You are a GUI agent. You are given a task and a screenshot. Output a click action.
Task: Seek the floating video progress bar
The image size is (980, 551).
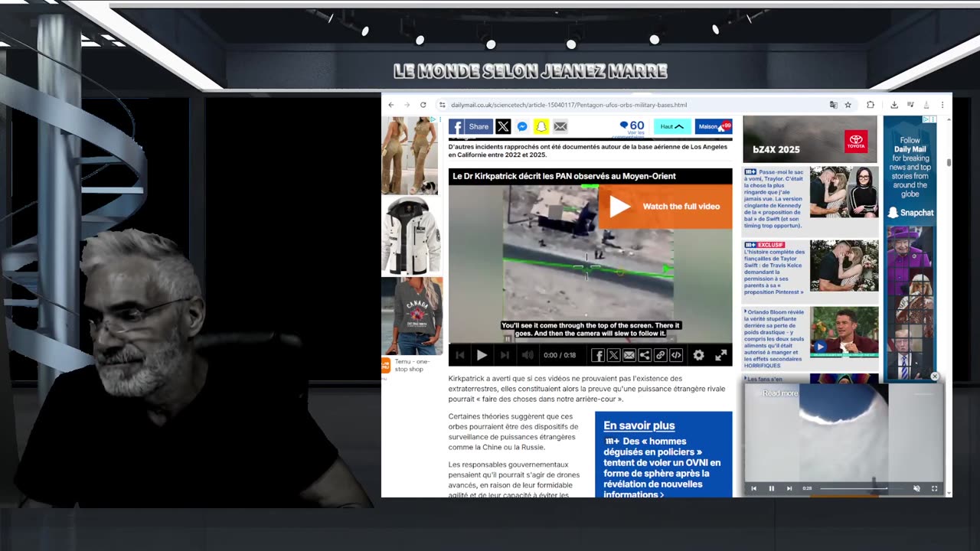click(x=863, y=488)
